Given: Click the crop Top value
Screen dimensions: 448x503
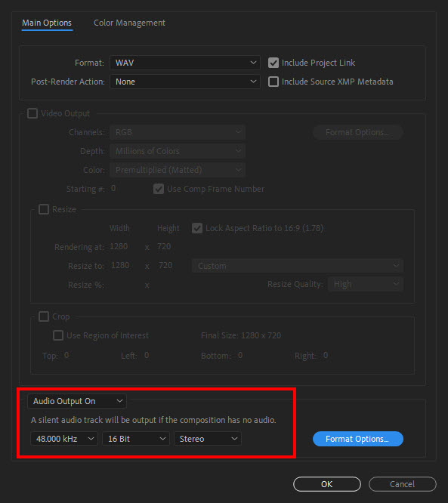Looking at the screenshot, I should tap(66, 355).
